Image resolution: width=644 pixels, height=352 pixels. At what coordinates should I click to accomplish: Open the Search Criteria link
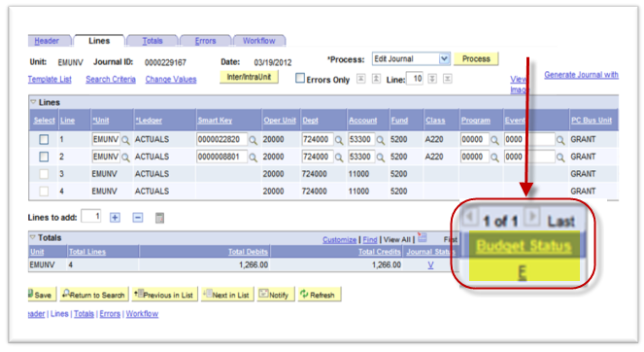coord(111,79)
